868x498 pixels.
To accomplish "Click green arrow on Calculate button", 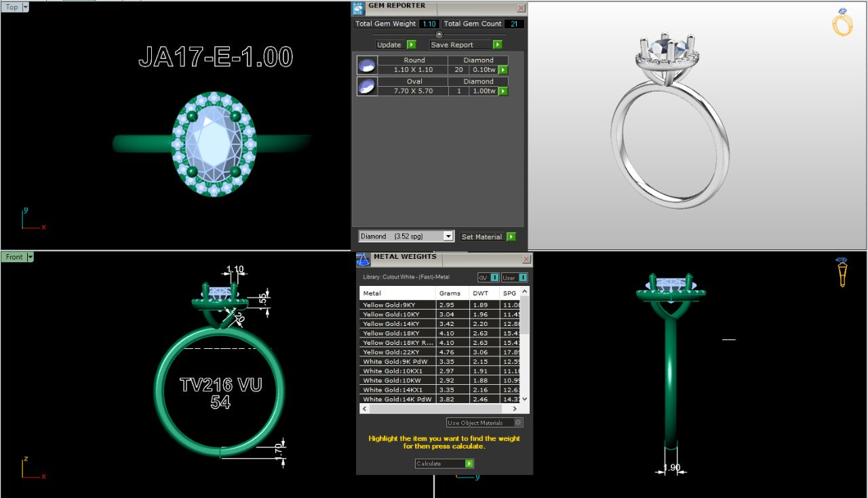I will tap(469, 463).
